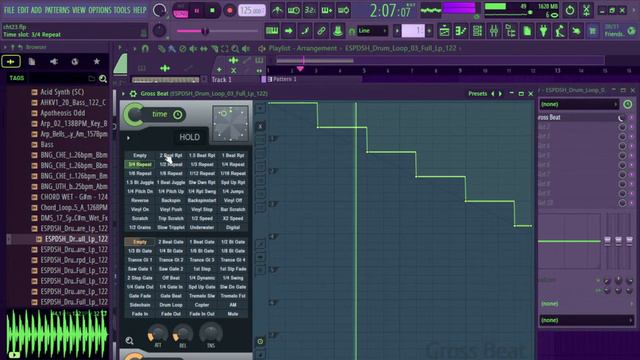The width and height of the screenshot is (640, 360).
Task: Click the stop playback button
Action: click(212, 11)
